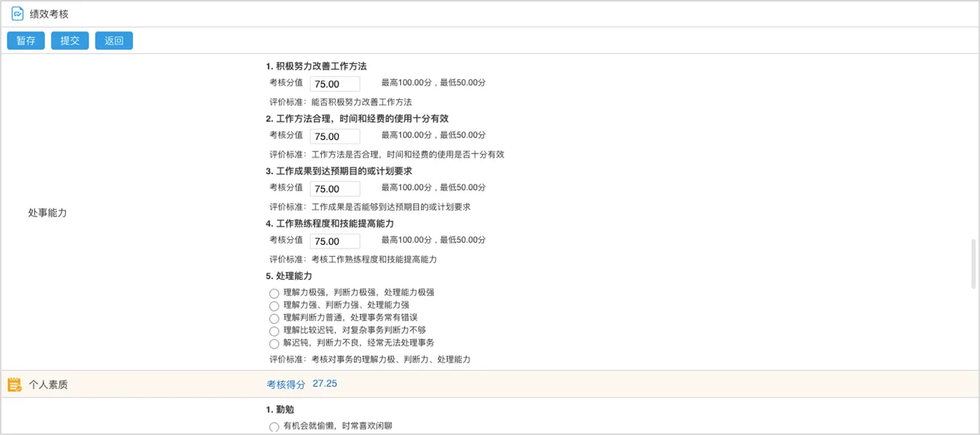This screenshot has width=980, height=435.
Task: Pick 理解比较迟钝，对复杂事务判断力不够 radio option
Action: 274,331
